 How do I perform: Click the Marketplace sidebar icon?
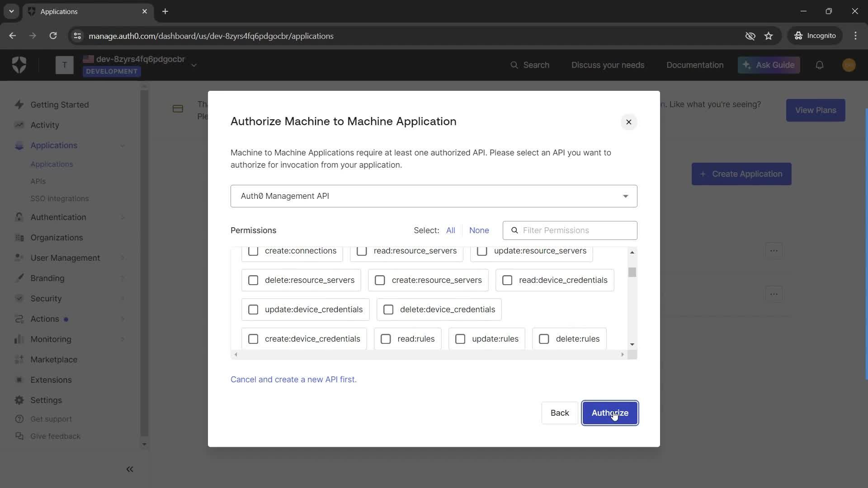pos(19,360)
